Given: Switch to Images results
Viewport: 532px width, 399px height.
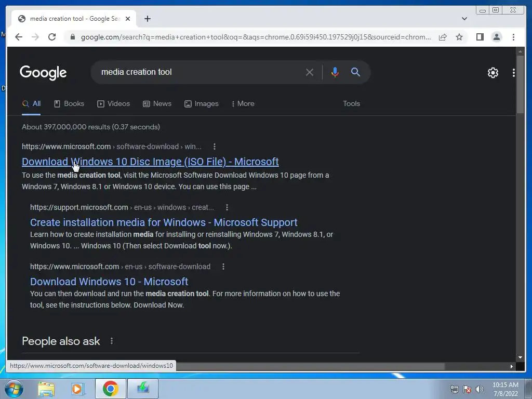Looking at the screenshot, I should point(202,104).
